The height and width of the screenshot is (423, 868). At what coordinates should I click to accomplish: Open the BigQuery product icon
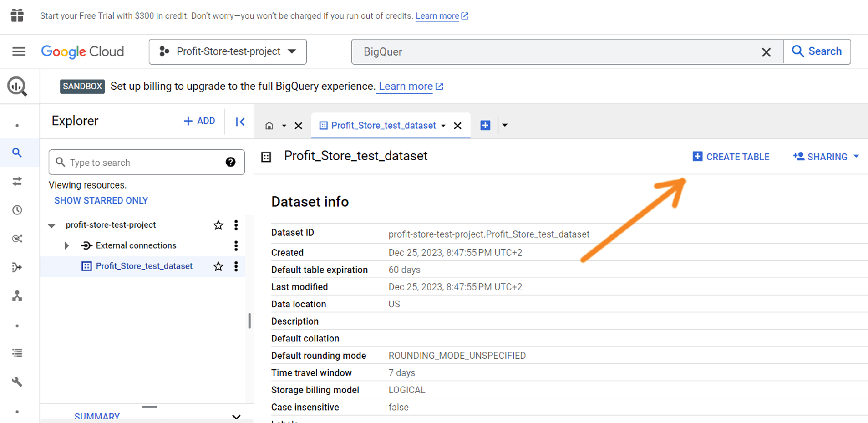[x=17, y=87]
